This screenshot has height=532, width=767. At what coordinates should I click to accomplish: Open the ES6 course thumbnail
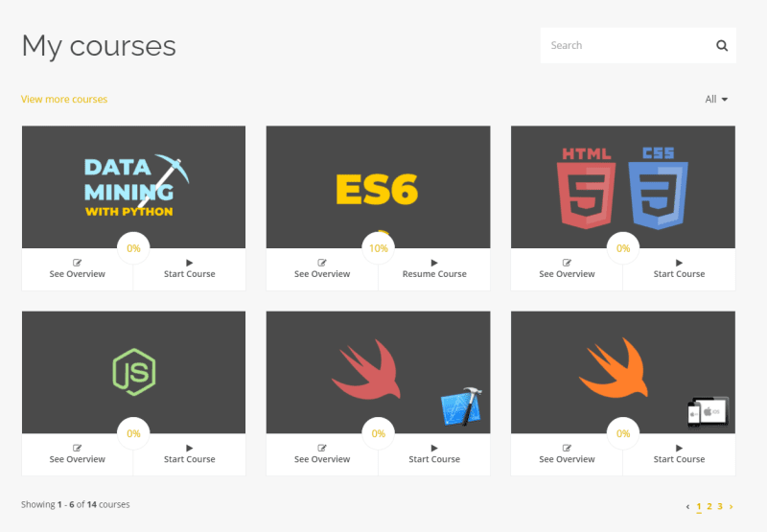[x=378, y=187]
